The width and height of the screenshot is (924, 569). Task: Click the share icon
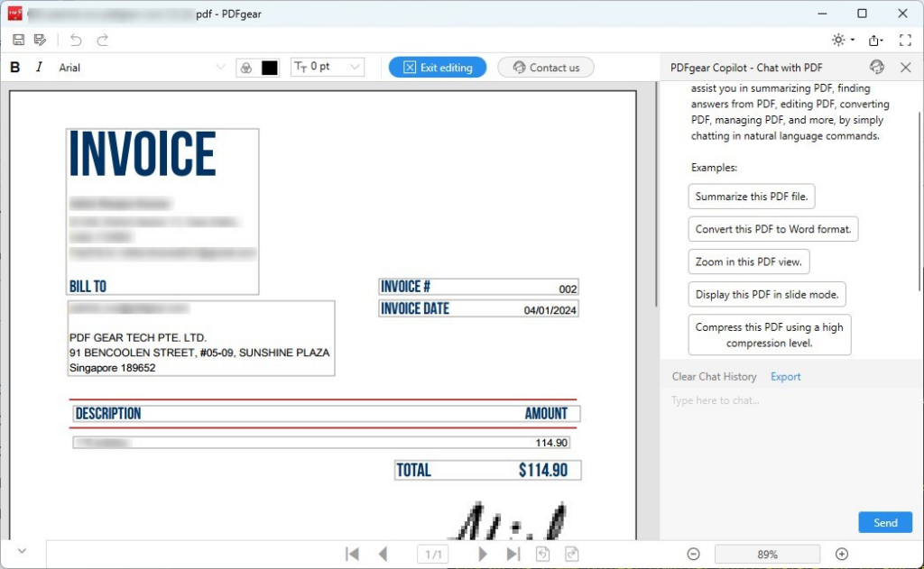pyautogui.click(x=875, y=40)
